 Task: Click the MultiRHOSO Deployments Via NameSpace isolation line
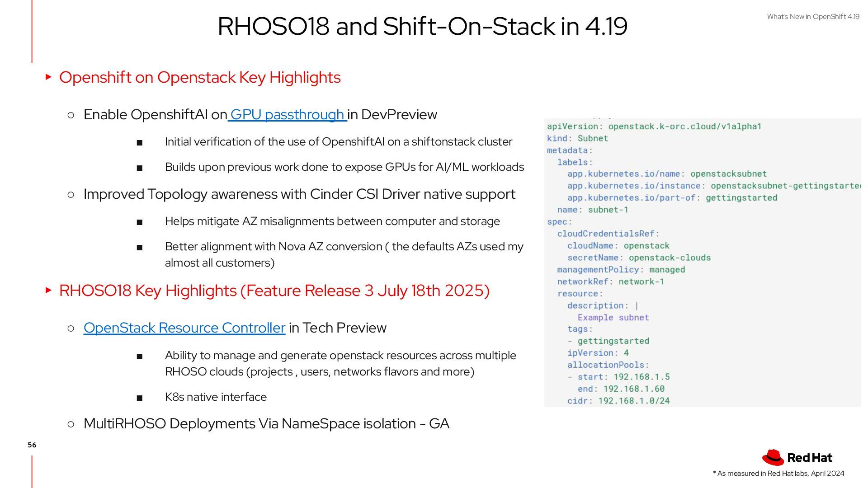[x=266, y=424]
